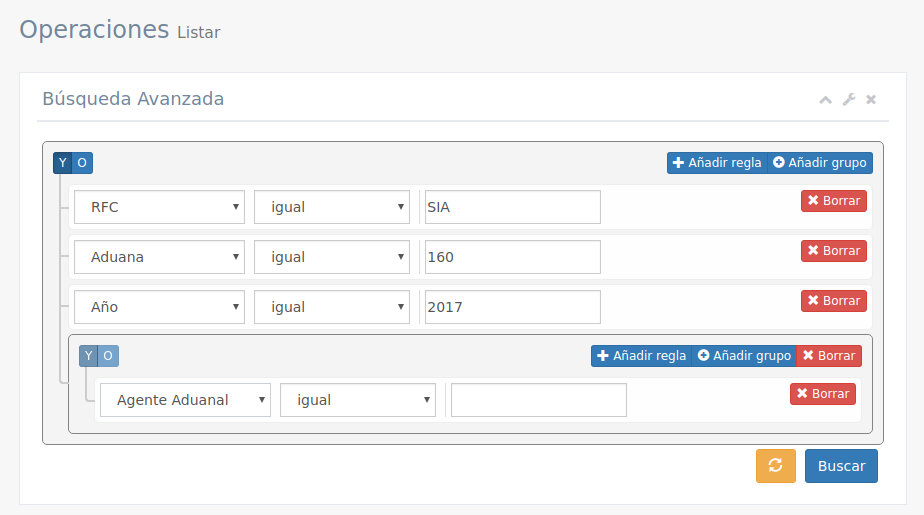Collapse the Búsqueda Avanzada panel chevron
The height and width of the screenshot is (515, 924).
pos(825,100)
